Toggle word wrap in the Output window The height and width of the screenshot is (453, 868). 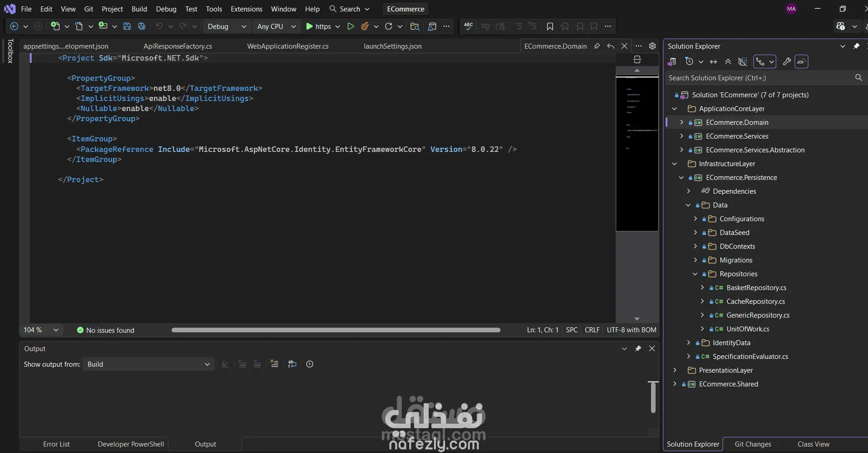tap(292, 364)
